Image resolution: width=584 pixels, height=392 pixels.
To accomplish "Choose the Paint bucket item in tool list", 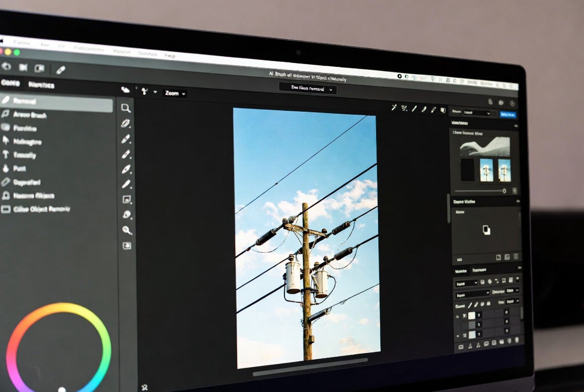I will click(15, 169).
